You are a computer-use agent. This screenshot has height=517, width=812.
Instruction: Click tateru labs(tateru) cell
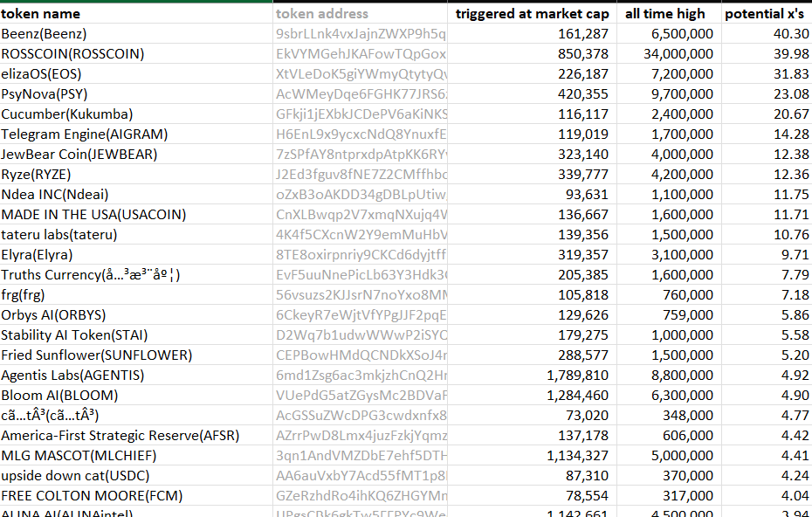coord(136,235)
